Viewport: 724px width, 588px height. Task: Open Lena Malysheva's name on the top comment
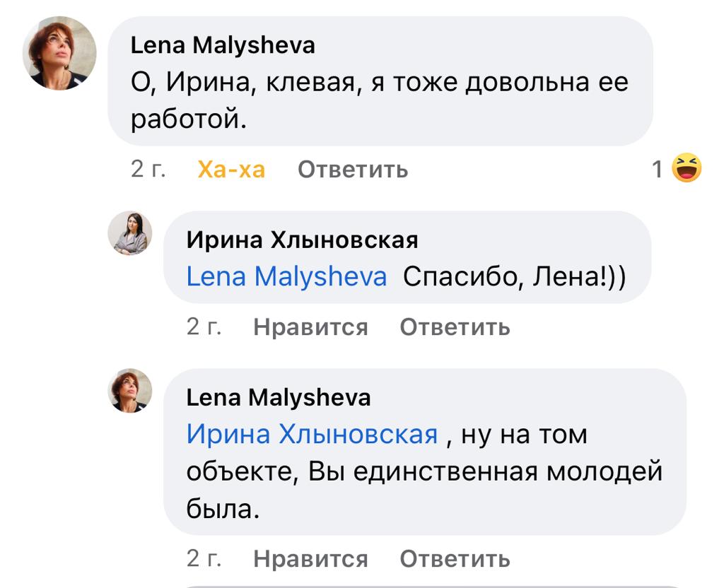pos(223,46)
